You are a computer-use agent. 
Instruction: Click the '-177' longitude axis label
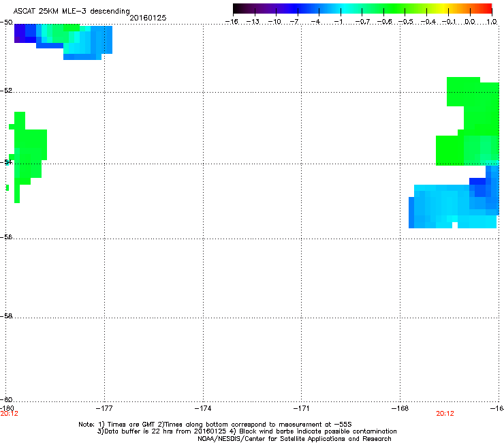click(104, 408)
